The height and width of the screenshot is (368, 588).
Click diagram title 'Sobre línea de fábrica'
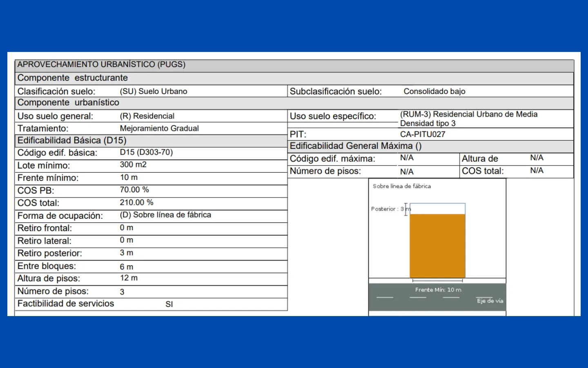pos(402,186)
